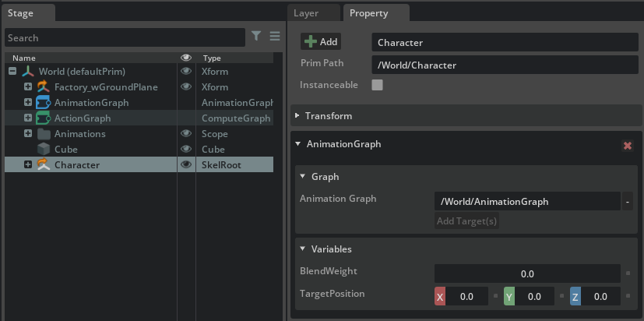Select the AnimationGraph row label

point(92,103)
